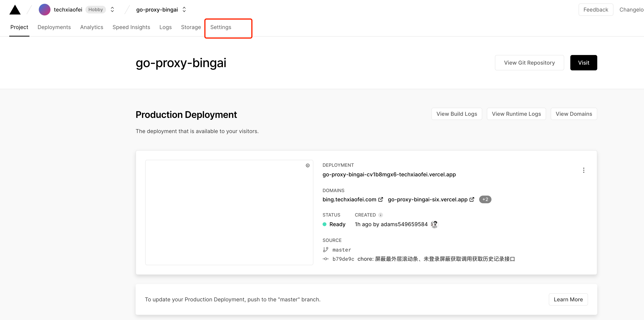Click View Build Logs button
This screenshot has height=320, width=644.
tap(457, 114)
